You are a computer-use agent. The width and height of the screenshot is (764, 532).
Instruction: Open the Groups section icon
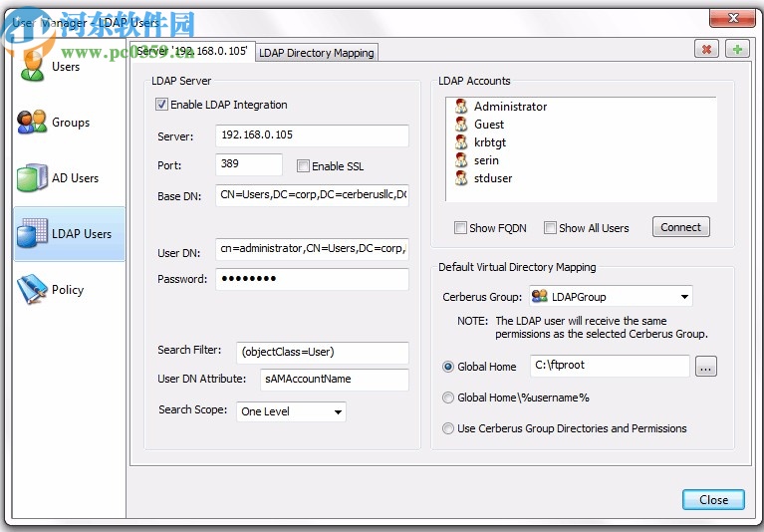click(32, 122)
